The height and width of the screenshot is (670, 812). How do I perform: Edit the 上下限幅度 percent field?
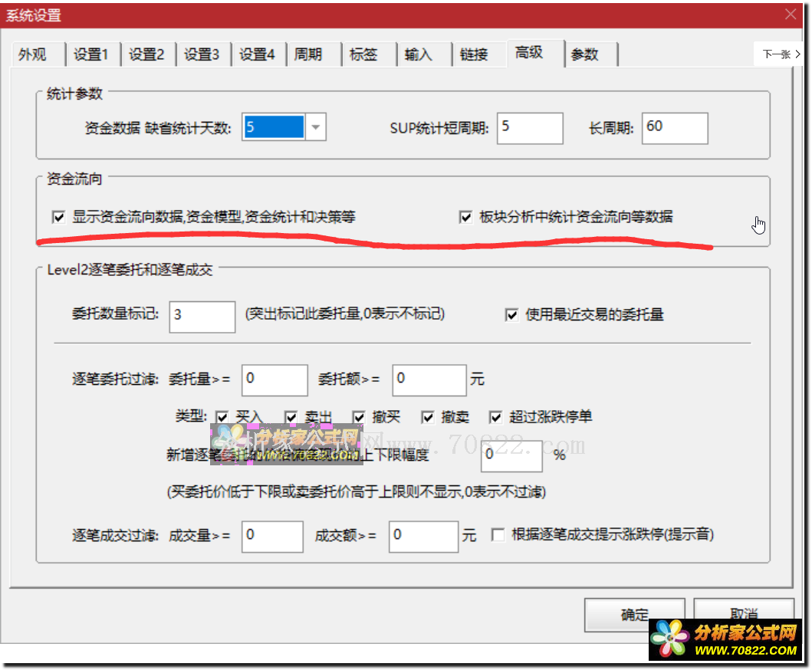tap(511, 455)
